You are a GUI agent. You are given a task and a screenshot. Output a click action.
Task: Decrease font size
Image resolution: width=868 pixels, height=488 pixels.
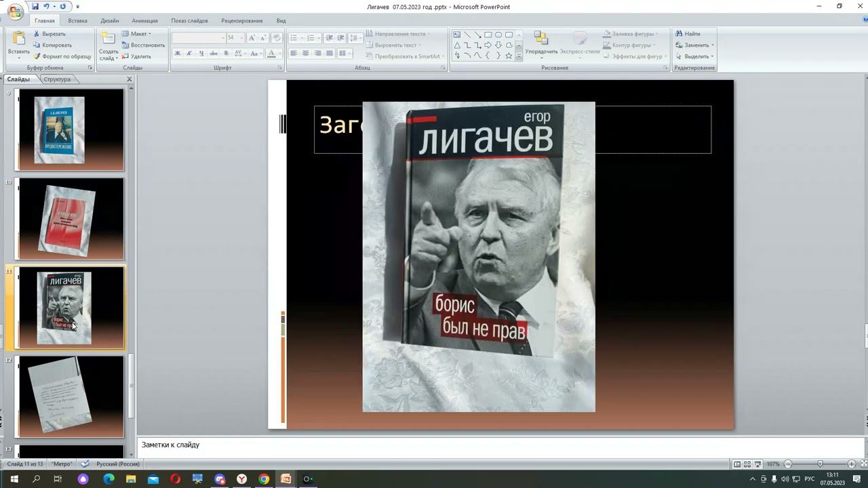(262, 38)
